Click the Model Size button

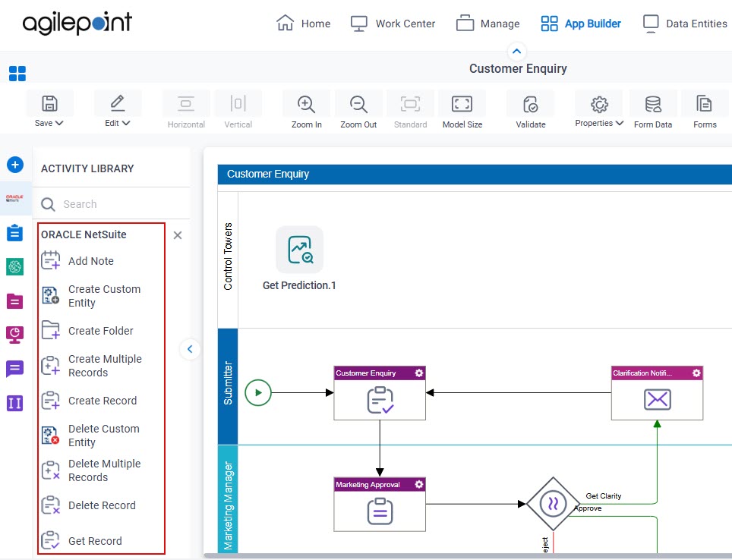tap(462, 110)
